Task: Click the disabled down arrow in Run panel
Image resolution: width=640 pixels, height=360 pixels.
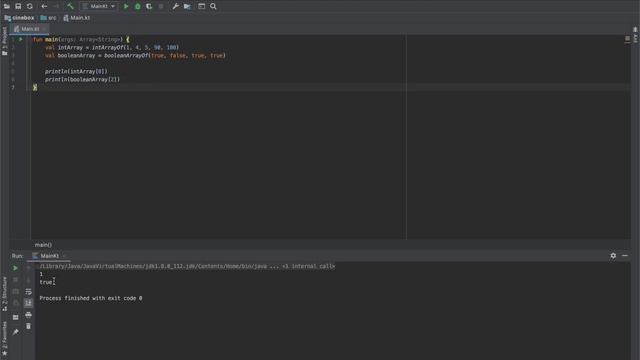Action: click(28, 280)
